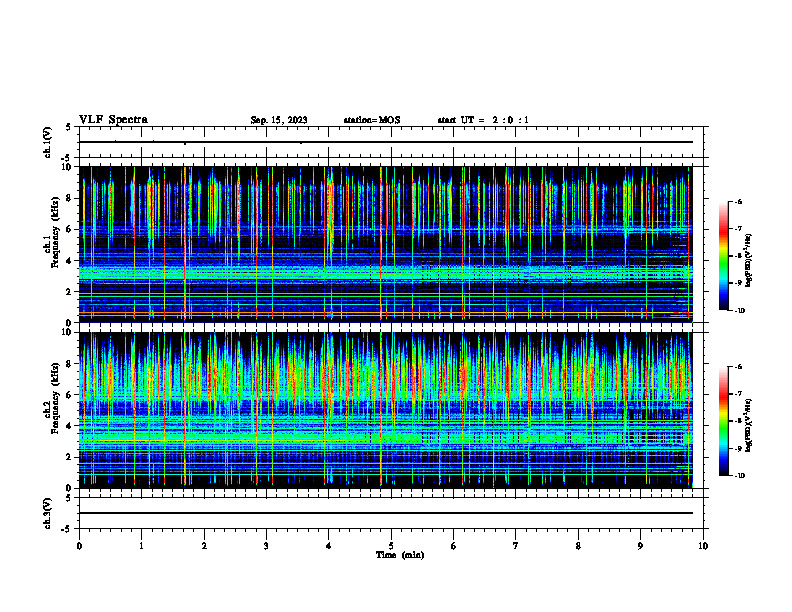This screenshot has width=792, height=612.
Task: Click the "Time (min)" x-axis label
Action: coord(400,555)
